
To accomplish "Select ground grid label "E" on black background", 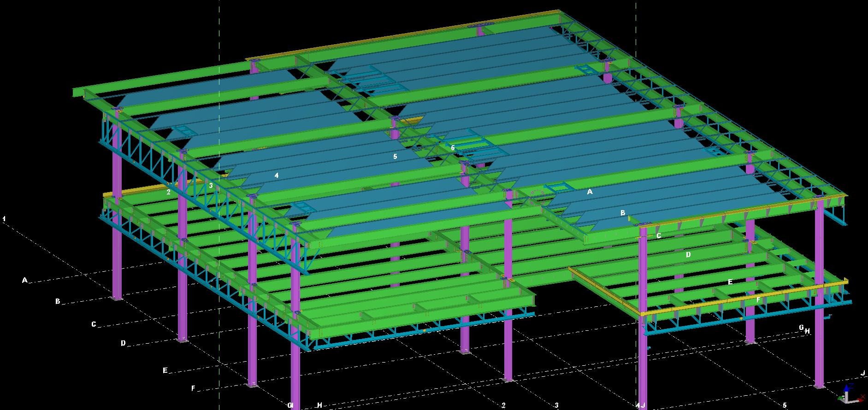I will click(165, 370).
